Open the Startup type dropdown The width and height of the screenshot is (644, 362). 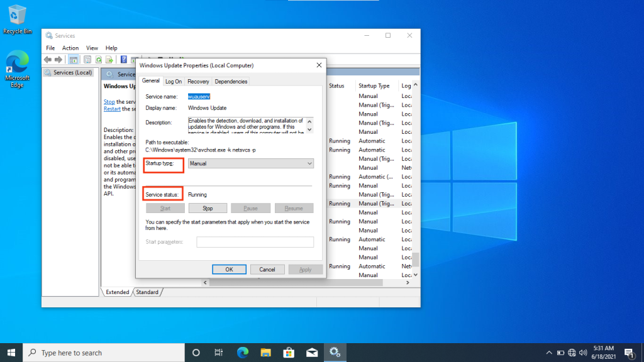tap(250, 163)
